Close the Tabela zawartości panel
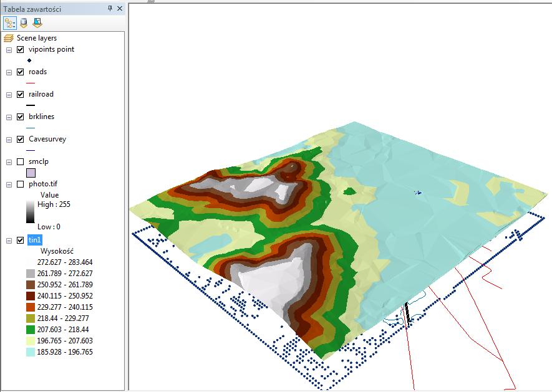This screenshot has width=552, height=392. pos(120,8)
